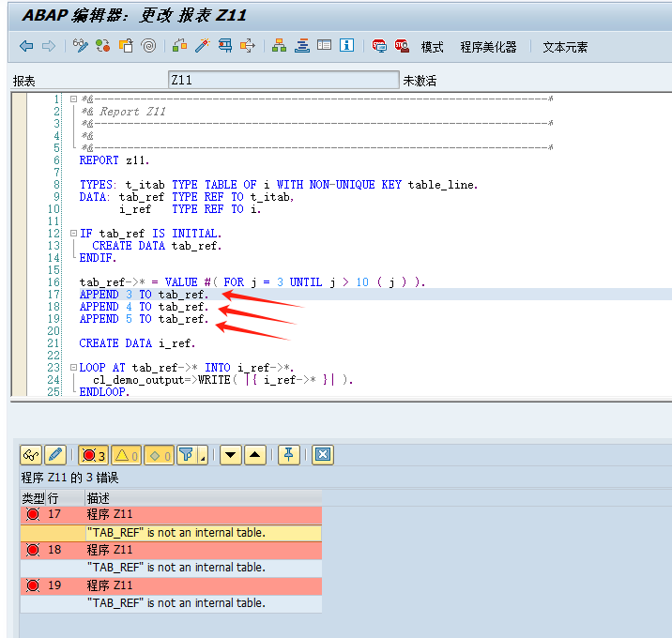The image size is (672, 638).
Task: Click the Enhance spiral icon
Action: pyautogui.click(x=148, y=45)
